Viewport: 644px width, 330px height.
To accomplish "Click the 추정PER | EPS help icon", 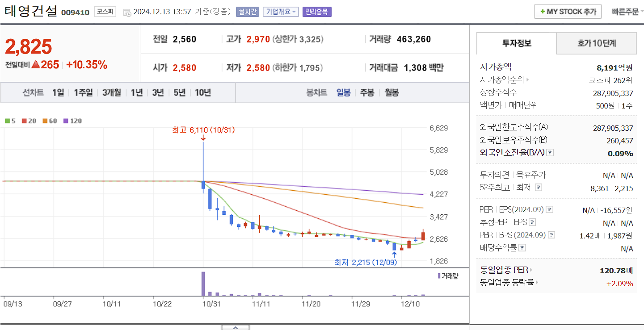I will (532, 222).
